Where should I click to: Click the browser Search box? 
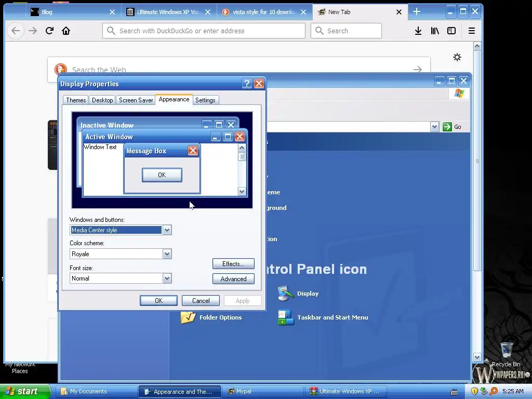(x=346, y=31)
